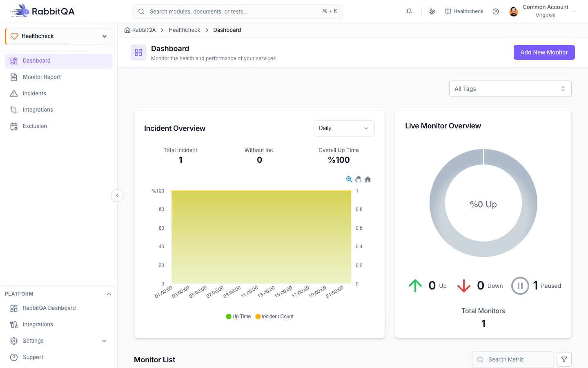Viewport: 588px width, 368px height.
Task: Open the notifications bell
Action: pyautogui.click(x=409, y=11)
